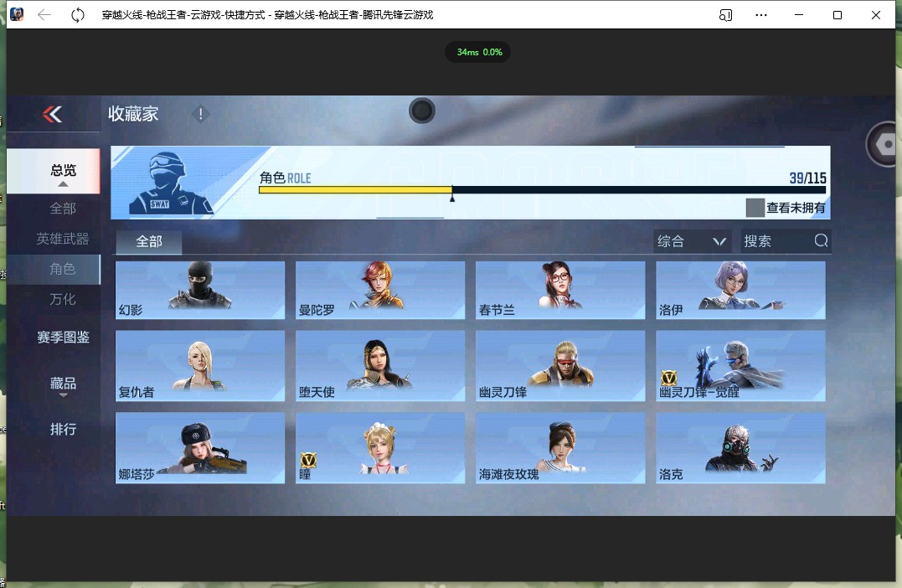Viewport: 902px width, 588px height.
Task: Open the 娜塔莎 character card
Action: (200, 447)
